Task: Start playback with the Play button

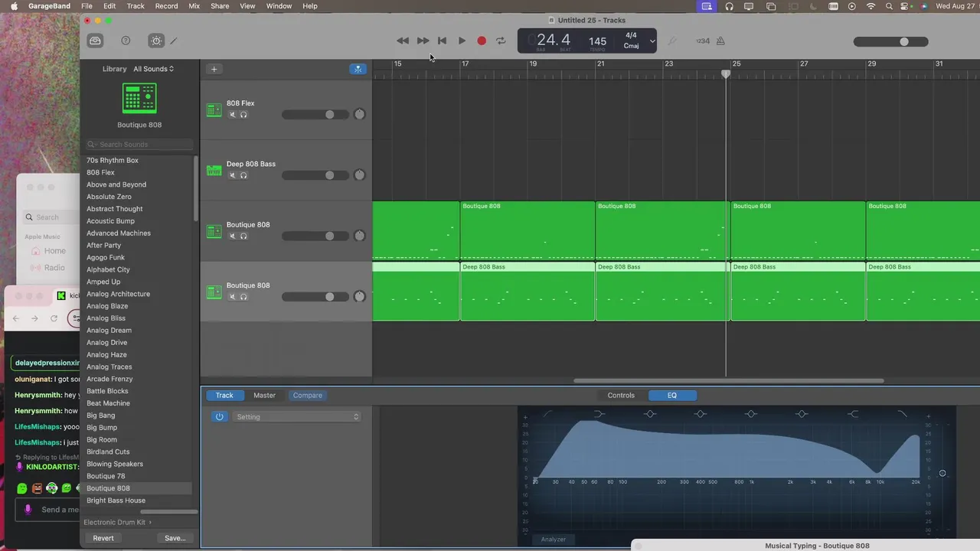Action: (x=462, y=41)
